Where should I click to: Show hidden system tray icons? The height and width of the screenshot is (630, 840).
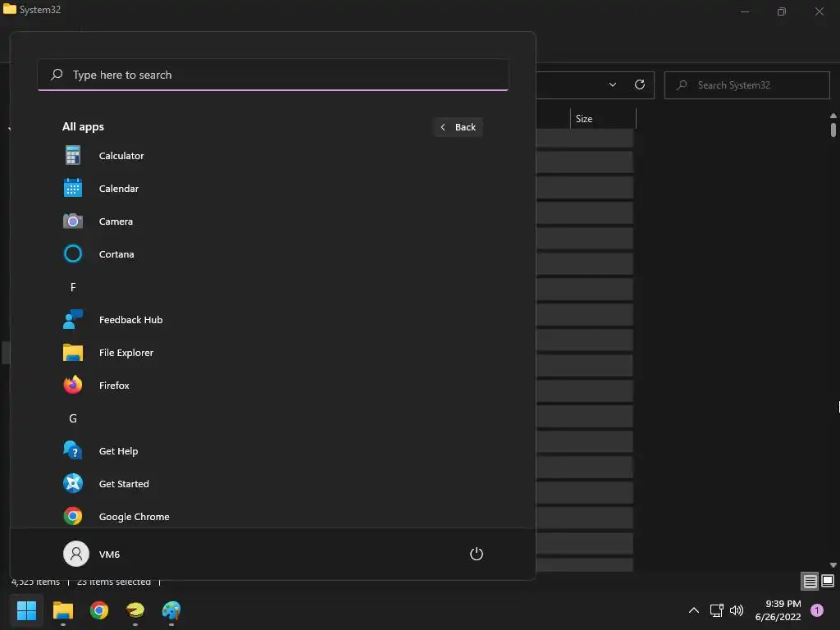pyautogui.click(x=694, y=610)
